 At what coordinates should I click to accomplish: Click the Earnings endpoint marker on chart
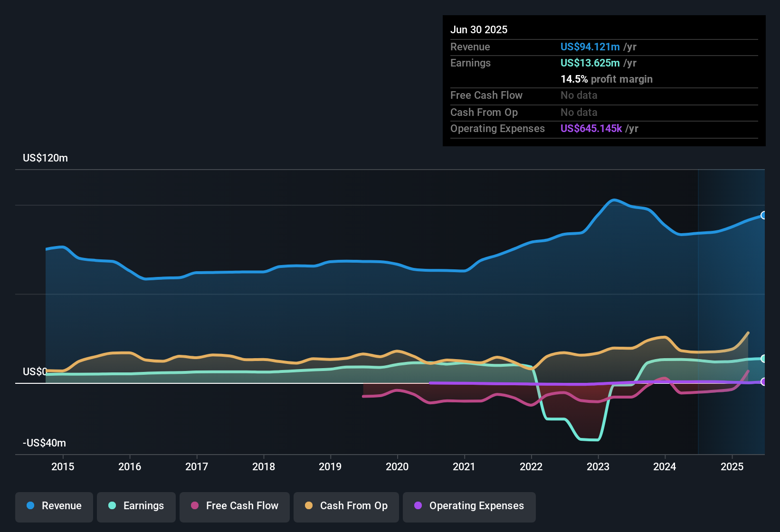click(763, 359)
